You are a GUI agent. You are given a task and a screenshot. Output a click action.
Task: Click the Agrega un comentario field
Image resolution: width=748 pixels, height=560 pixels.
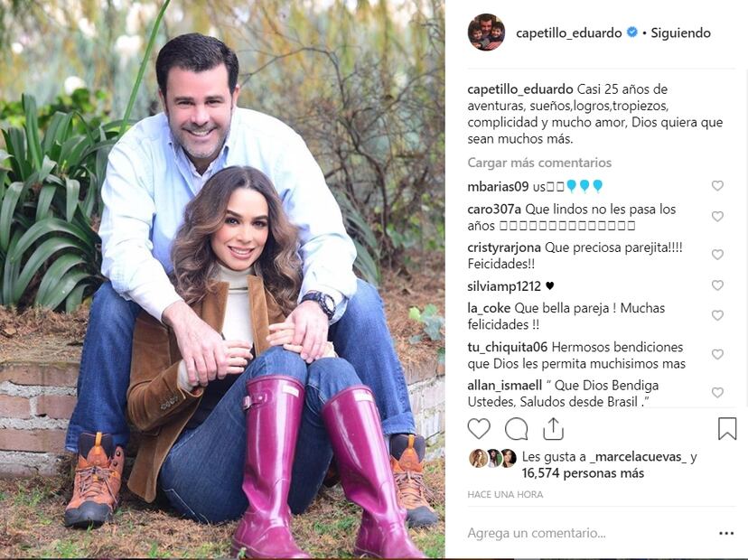(589, 533)
